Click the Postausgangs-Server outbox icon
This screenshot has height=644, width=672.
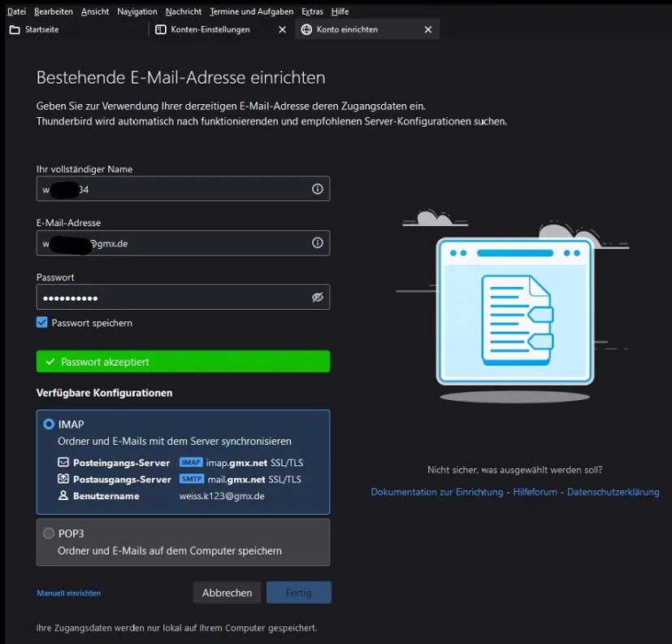coord(63,478)
